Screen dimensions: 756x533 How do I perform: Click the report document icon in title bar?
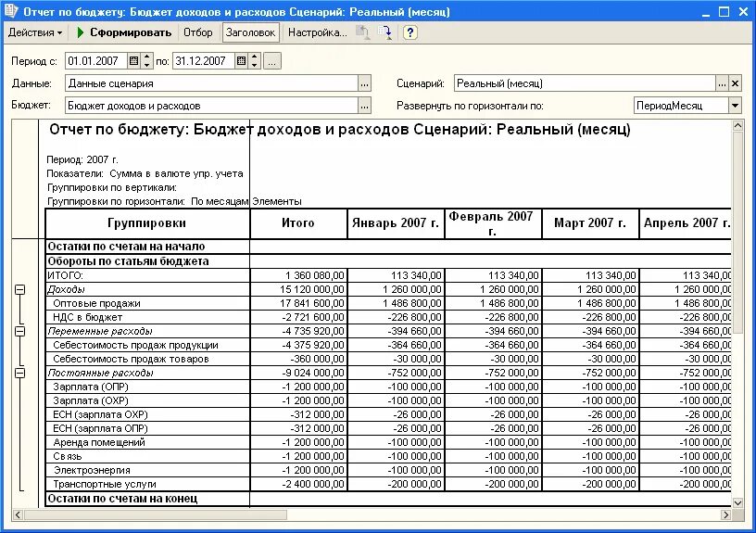10,10
